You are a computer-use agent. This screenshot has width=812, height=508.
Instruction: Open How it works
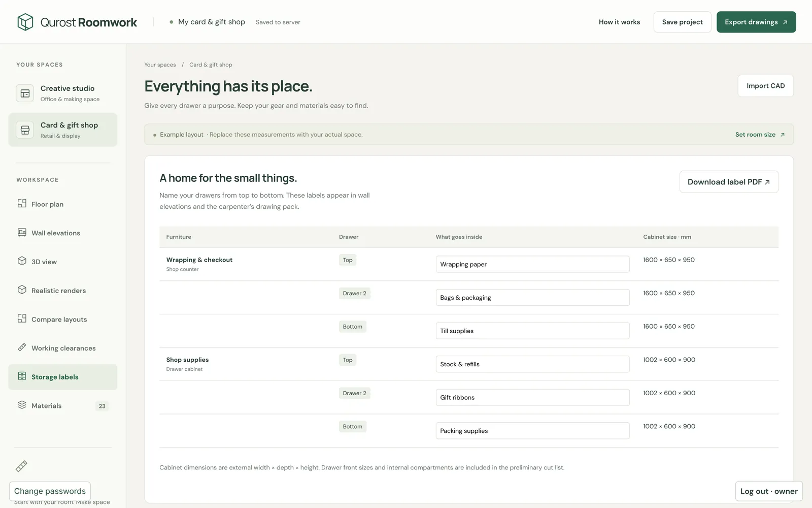pyautogui.click(x=619, y=22)
